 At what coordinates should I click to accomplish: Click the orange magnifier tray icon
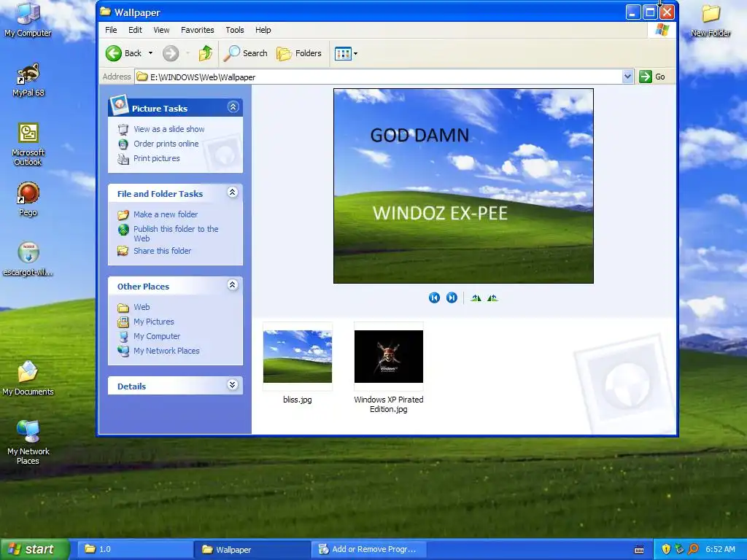coord(693,549)
